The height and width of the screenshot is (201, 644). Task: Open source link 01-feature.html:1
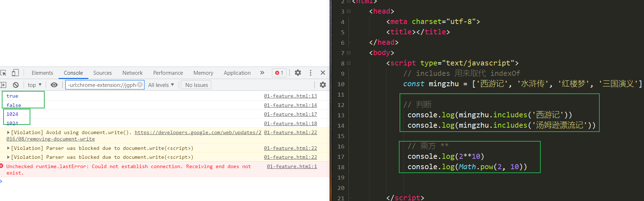click(x=292, y=166)
